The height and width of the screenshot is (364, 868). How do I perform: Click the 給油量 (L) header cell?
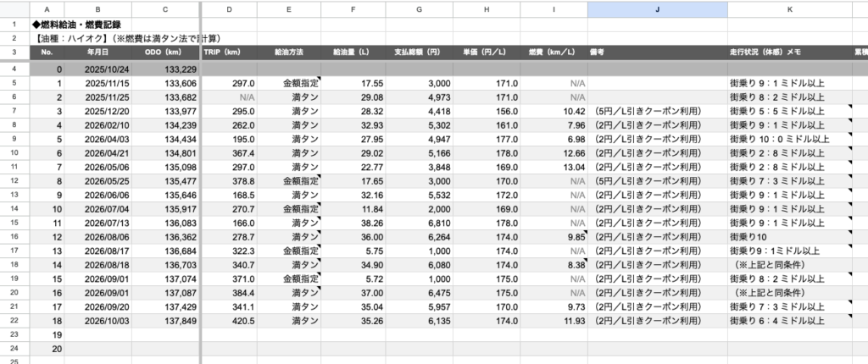(353, 52)
